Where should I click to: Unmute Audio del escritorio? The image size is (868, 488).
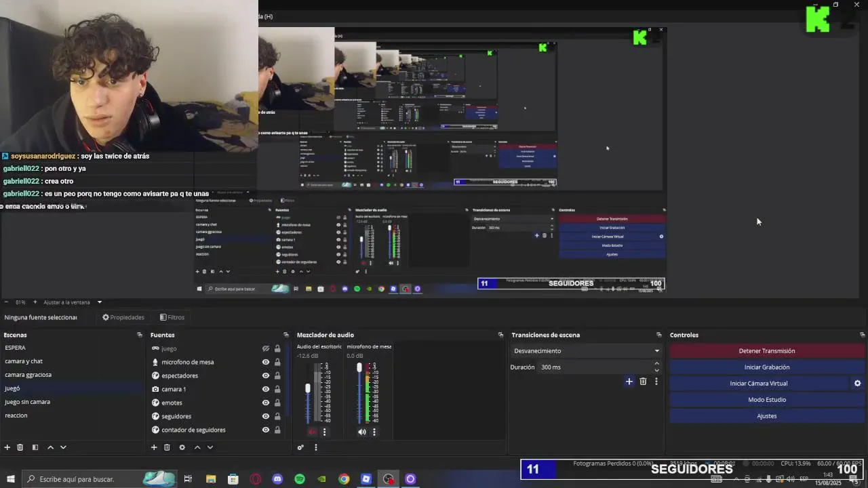click(x=312, y=432)
